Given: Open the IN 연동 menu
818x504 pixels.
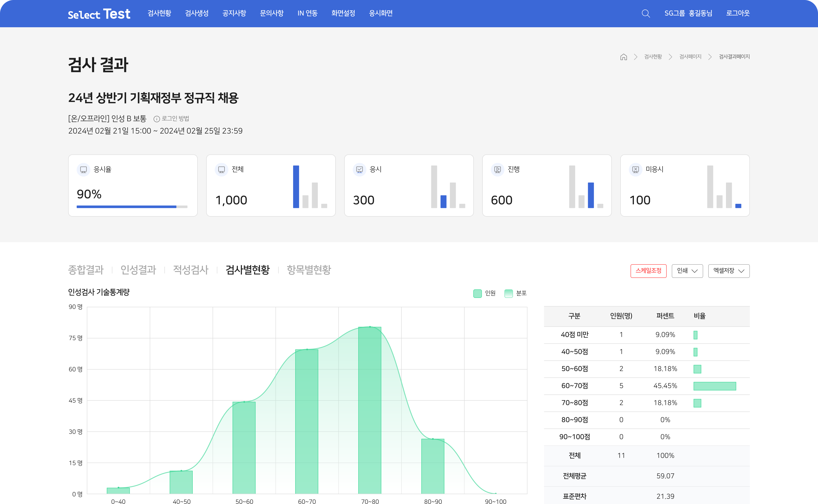Looking at the screenshot, I should click(x=307, y=13).
